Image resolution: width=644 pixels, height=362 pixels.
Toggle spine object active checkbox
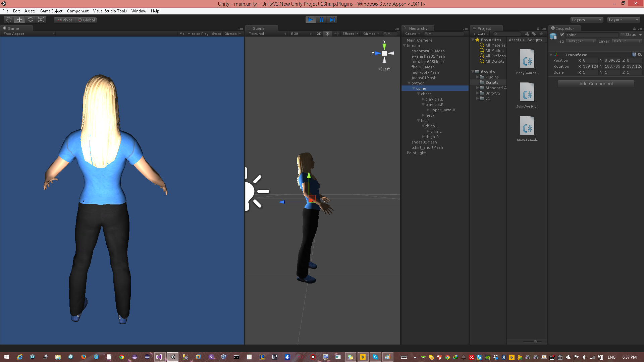click(562, 35)
